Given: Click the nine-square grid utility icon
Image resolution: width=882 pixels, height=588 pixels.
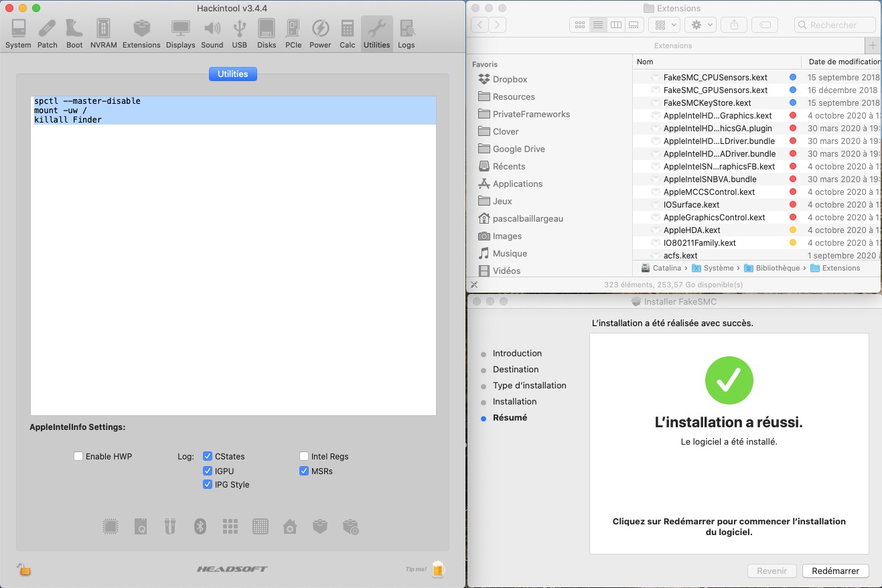Looking at the screenshot, I should (230, 526).
